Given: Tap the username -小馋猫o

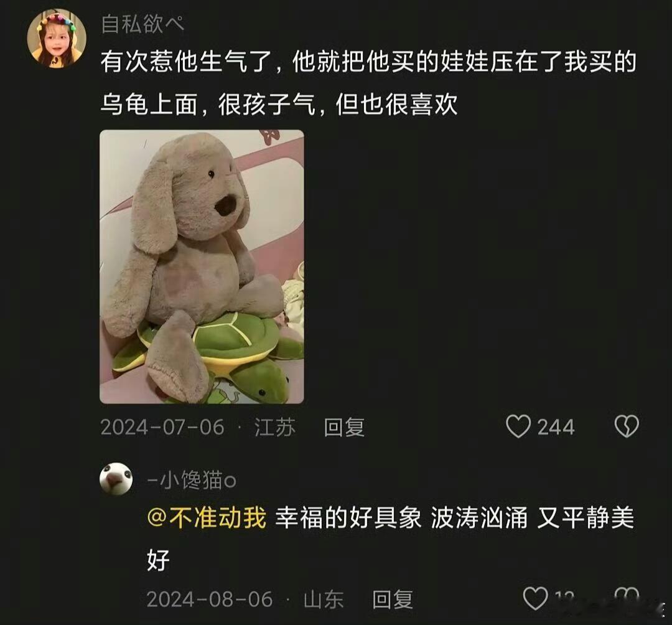Looking at the screenshot, I should pyautogui.click(x=192, y=480).
